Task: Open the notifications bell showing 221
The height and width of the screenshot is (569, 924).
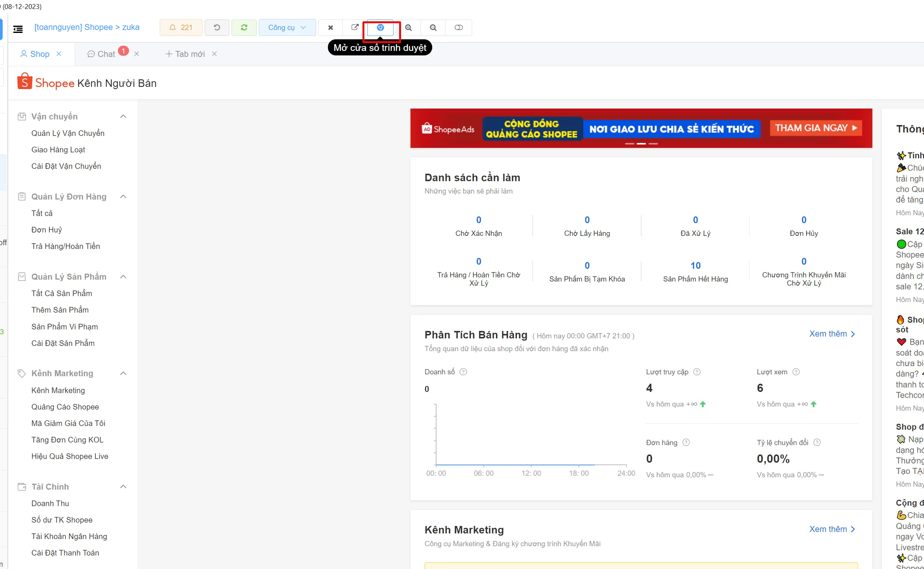Action: point(181,27)
